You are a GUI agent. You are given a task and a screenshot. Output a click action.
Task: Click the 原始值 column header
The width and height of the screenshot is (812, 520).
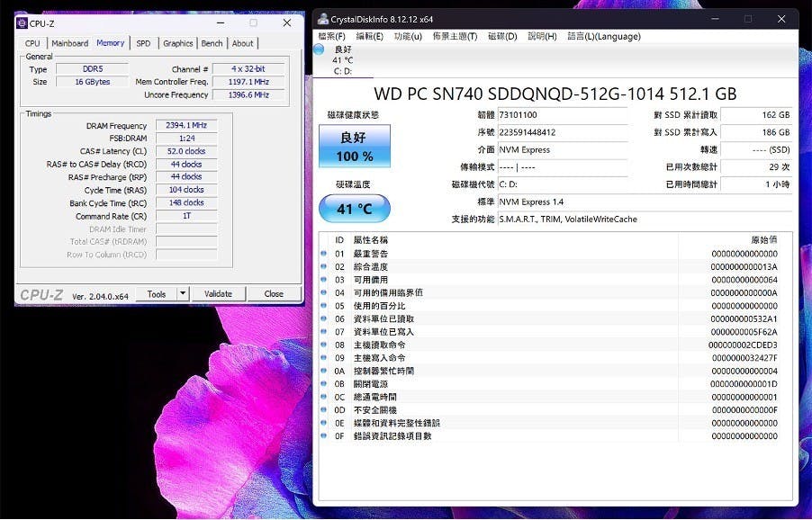(763, 240)
